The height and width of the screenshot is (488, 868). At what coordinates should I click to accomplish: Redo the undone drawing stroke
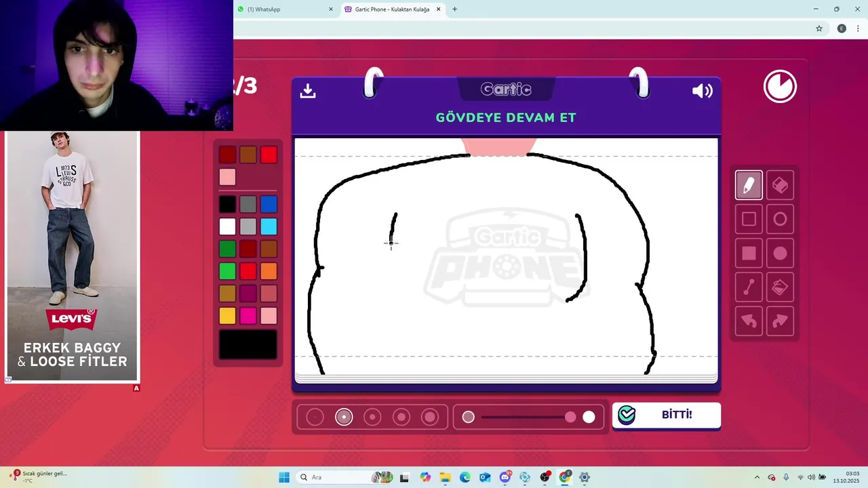tap(780, 321)
